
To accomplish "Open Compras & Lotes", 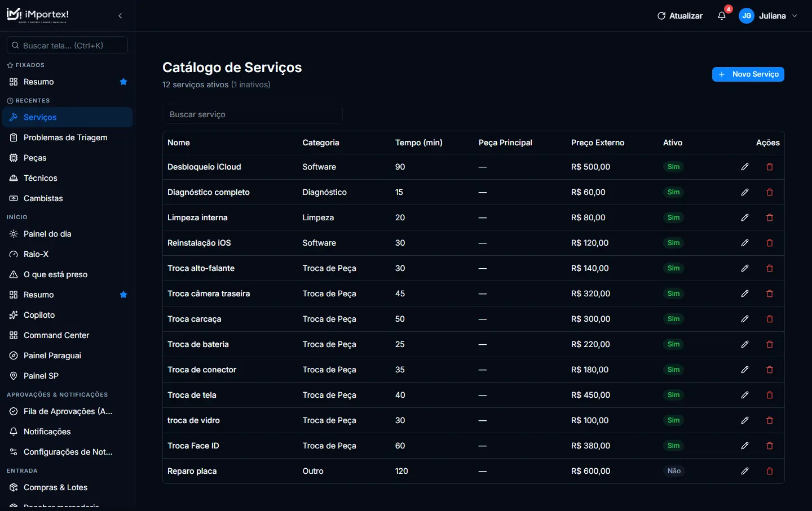I will click(68, 487).
